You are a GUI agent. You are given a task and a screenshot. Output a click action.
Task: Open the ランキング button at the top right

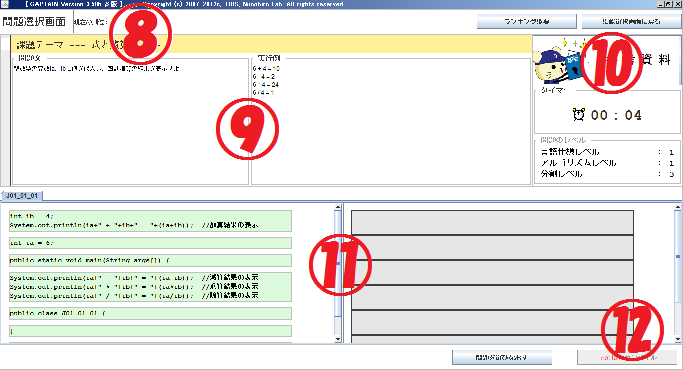coord(527,21)
